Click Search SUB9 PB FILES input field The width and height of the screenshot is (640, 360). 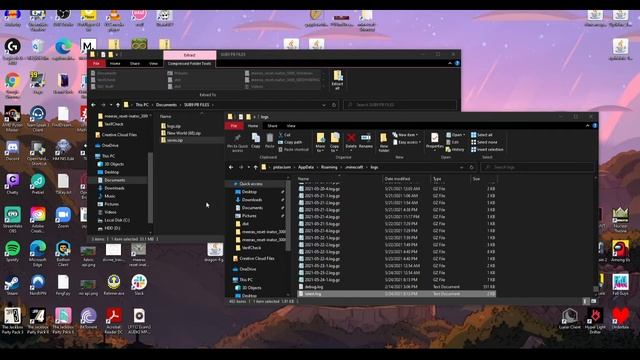point(400,105)
